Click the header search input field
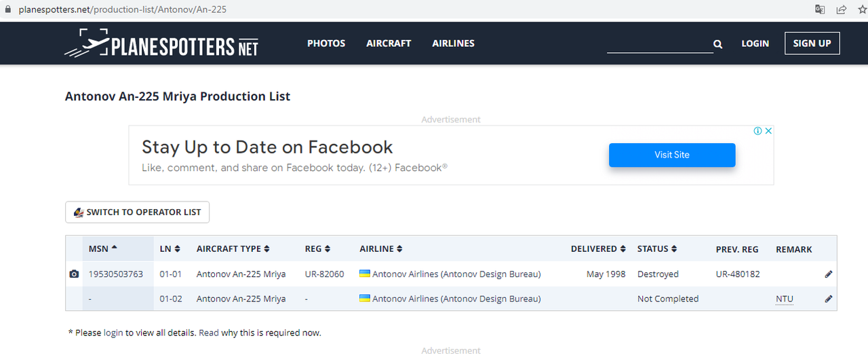 (x=658, y=45)
